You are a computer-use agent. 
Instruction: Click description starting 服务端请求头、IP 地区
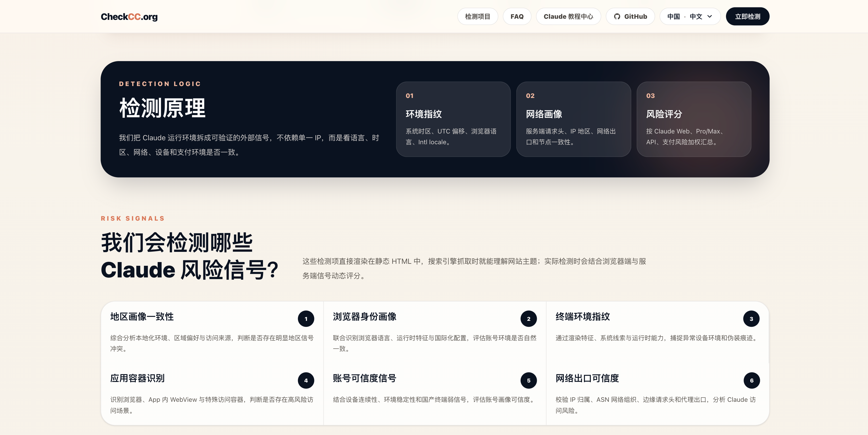(571, 137)
